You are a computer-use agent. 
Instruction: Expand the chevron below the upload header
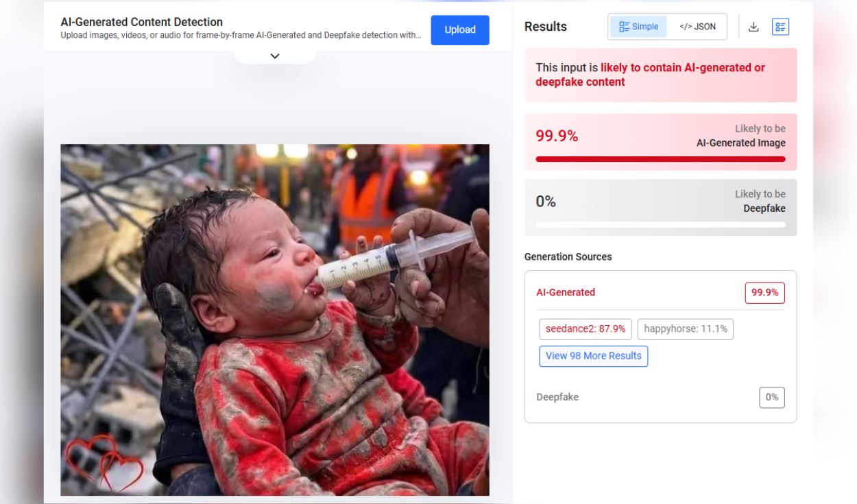(x=275, y=56)
